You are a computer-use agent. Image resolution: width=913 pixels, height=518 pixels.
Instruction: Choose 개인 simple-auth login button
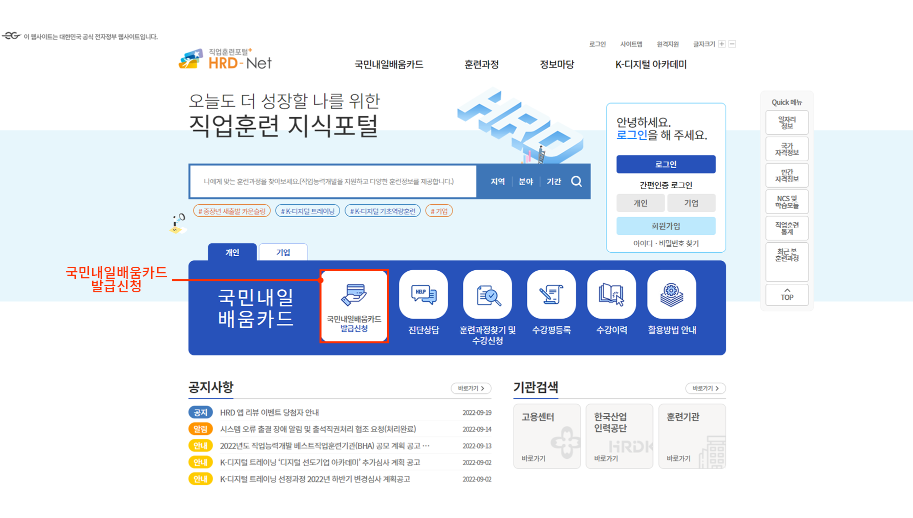pyautogui.click(x=640, y=203)
